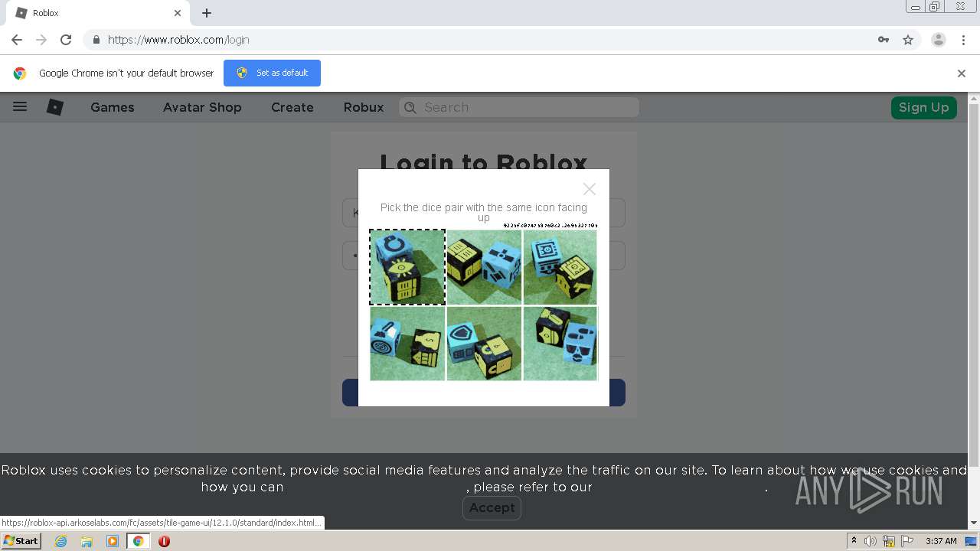
Task: Select the top-right dice pair image
Action: coord(560,267)
